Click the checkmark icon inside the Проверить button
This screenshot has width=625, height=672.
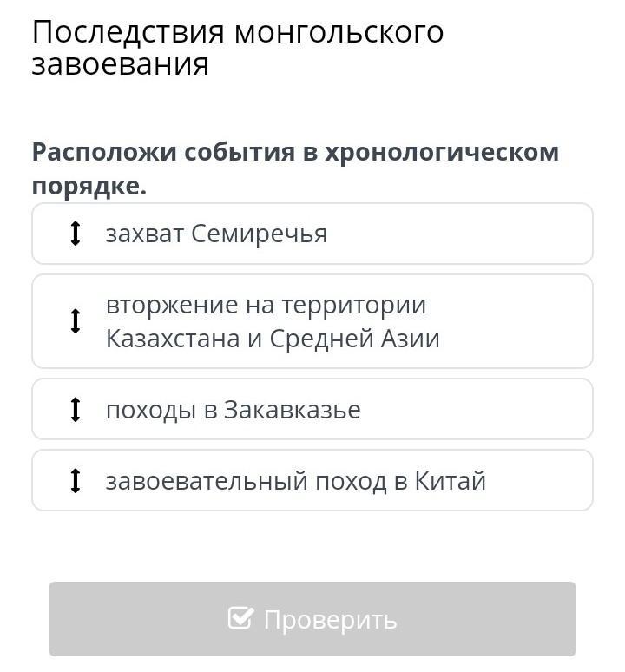(240, 619)
